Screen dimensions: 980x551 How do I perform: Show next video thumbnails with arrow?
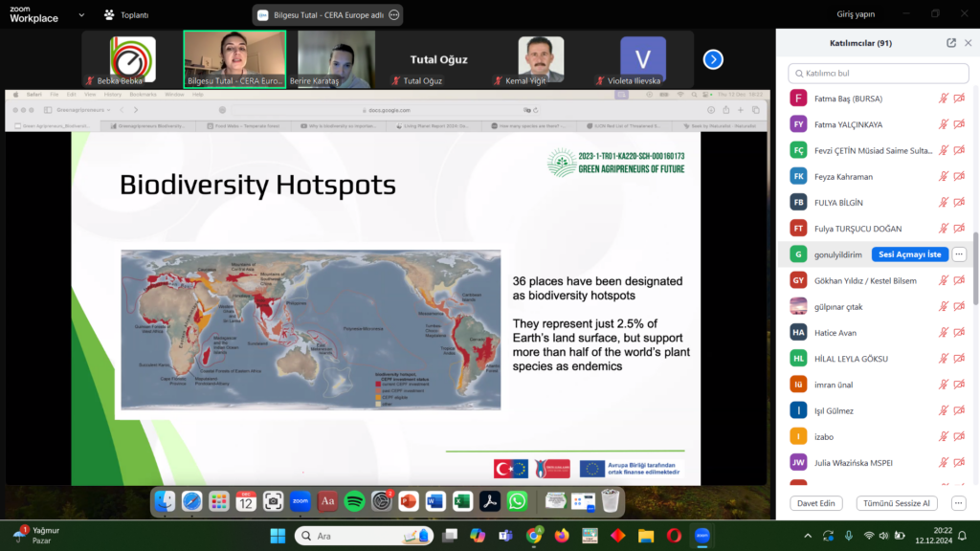point(713,59)
